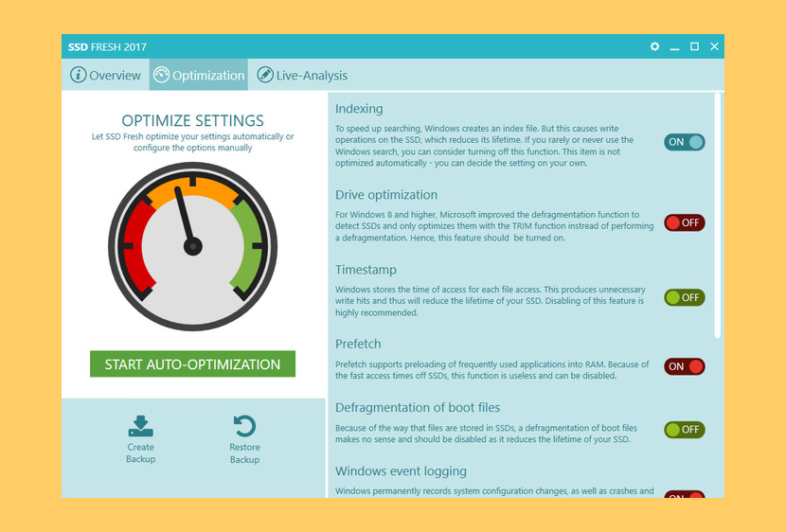Toggle the Indexing switch
Screen dimensions: 786x532
(x=685, y=142)
